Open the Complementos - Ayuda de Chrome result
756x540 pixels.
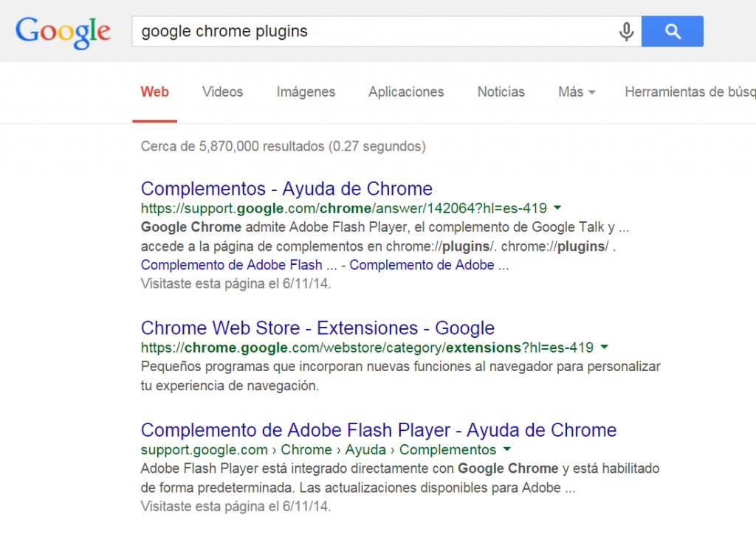[286, 189]
